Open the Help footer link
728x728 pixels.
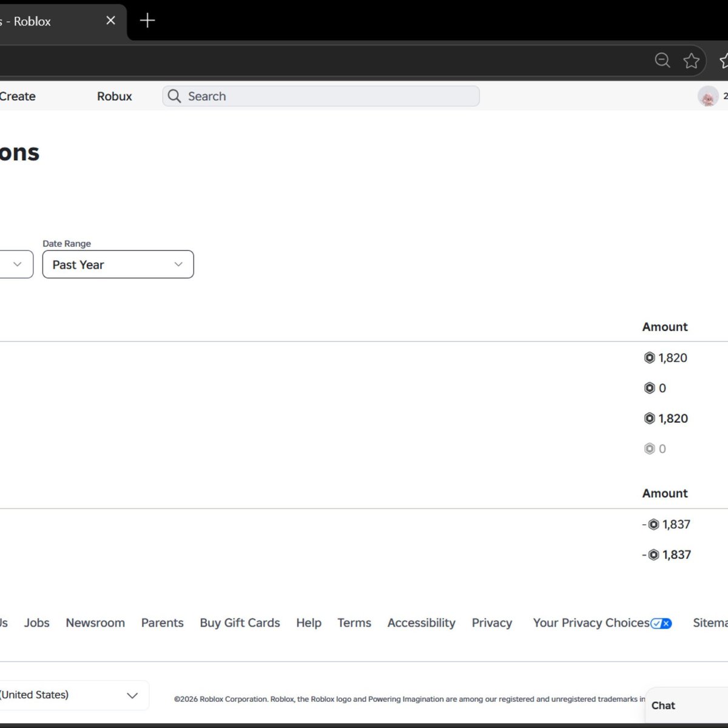(309, 622)
